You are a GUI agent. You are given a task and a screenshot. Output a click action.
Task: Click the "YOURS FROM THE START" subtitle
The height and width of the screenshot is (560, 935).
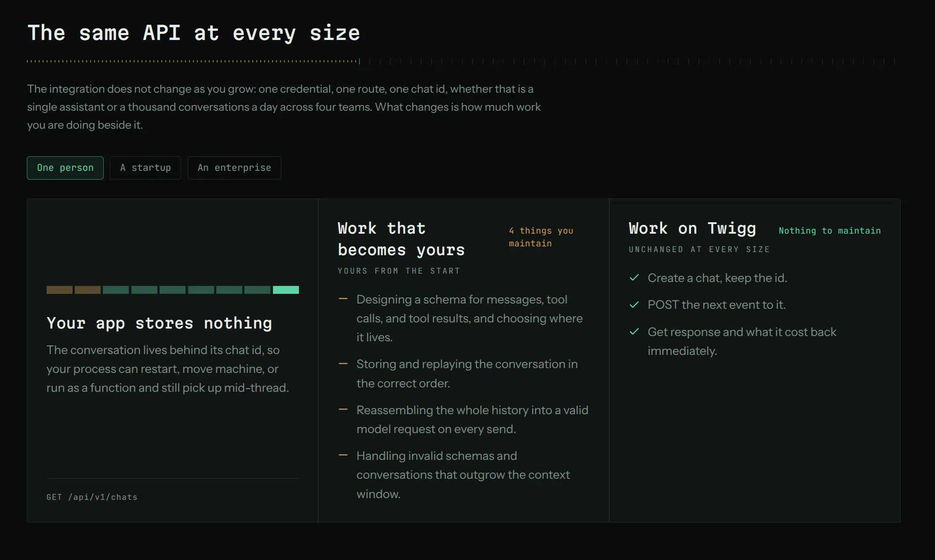pos(399,271)
